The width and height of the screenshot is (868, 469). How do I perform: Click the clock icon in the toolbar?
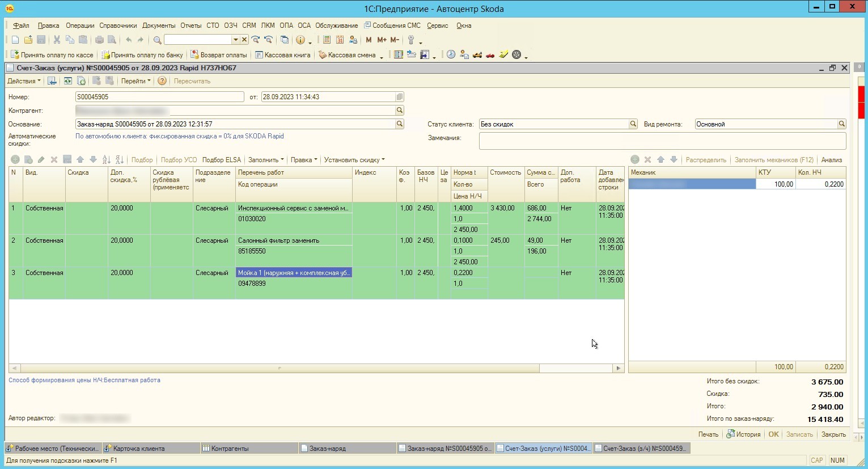[451, 55]
